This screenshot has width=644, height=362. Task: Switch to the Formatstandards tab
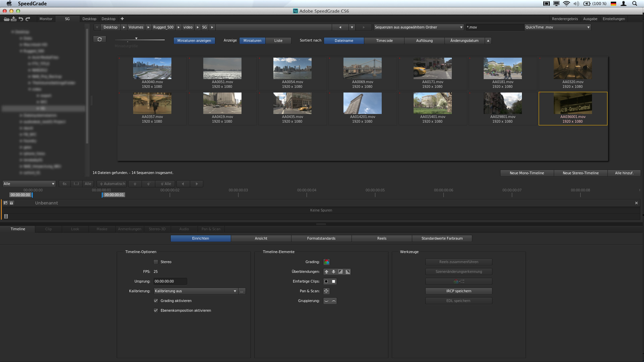coord(321,238)
